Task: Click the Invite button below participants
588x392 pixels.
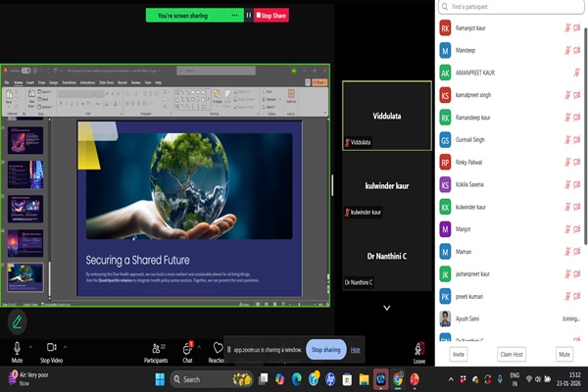Action: pyautogui.click(x=458, y=354)
